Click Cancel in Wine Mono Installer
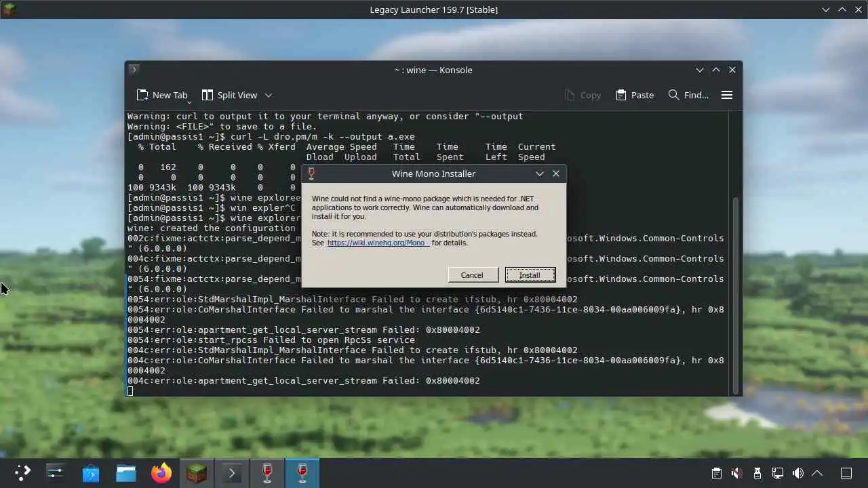Viewport: 868px width, 488px height. pos(472,275)
